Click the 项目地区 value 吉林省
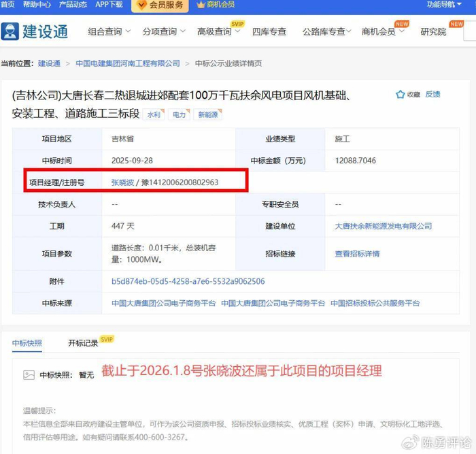Viewport: 476px width, 454px height. tap(122, 139)
